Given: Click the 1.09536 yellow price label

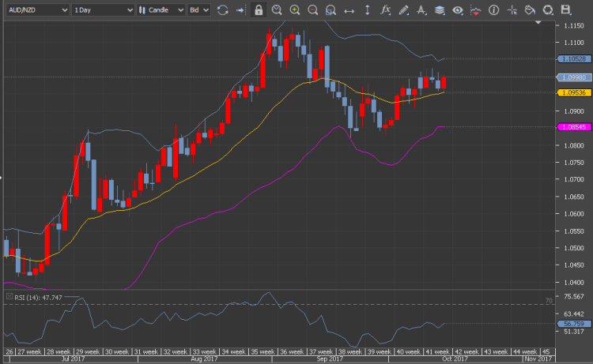Looking at the screenshot, I should coord(572,92).
